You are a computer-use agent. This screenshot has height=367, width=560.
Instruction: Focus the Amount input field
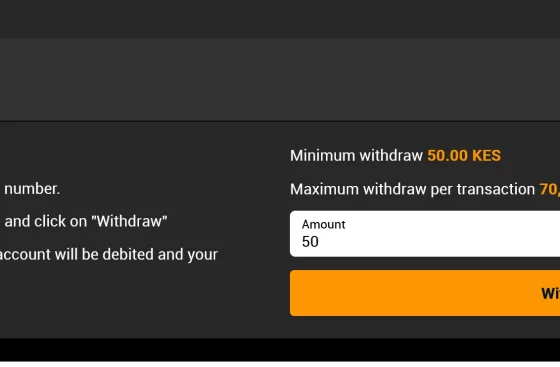pyautogui.click(x=425, y=234)
